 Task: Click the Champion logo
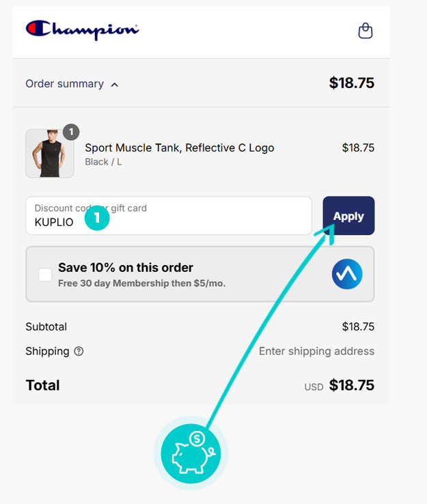[82, 29]
